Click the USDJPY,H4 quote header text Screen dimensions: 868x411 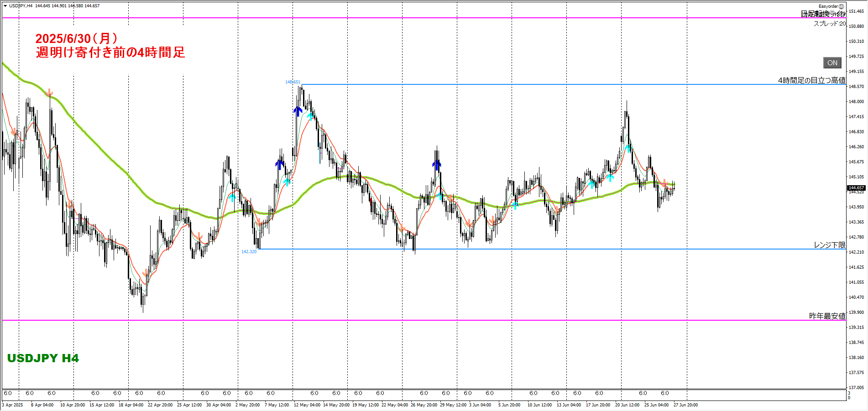tap(54, 6)
